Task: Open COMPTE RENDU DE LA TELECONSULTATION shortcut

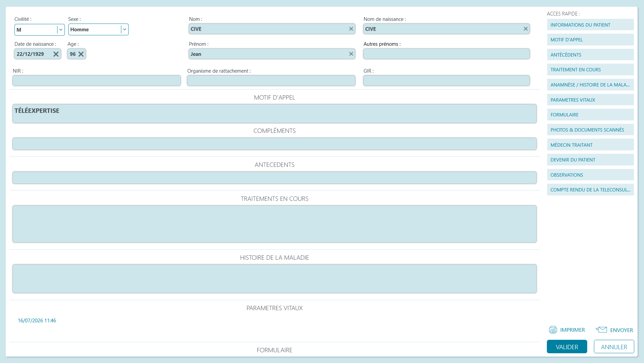Action: click(590, 190)
